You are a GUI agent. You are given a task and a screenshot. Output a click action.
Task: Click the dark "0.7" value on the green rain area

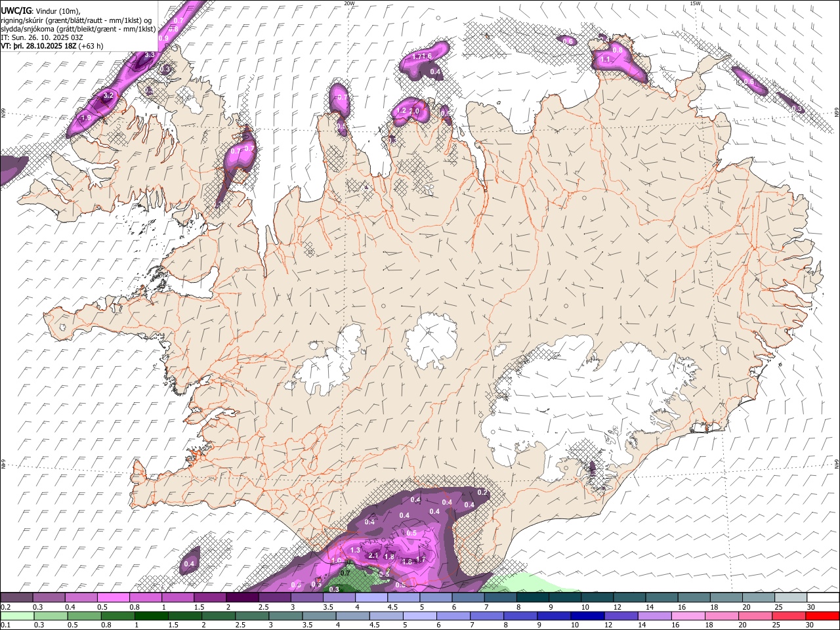(x=345, y=573)
